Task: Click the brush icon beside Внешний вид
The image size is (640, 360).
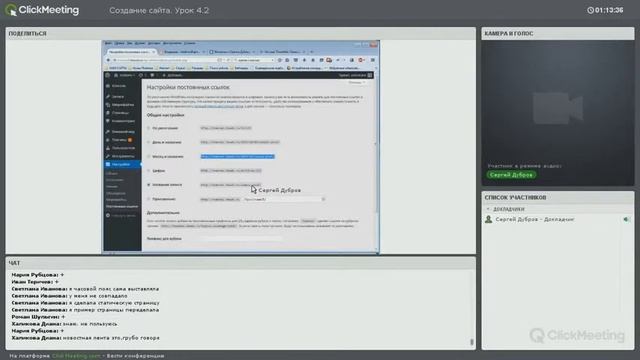Action: tap(108, 132)
